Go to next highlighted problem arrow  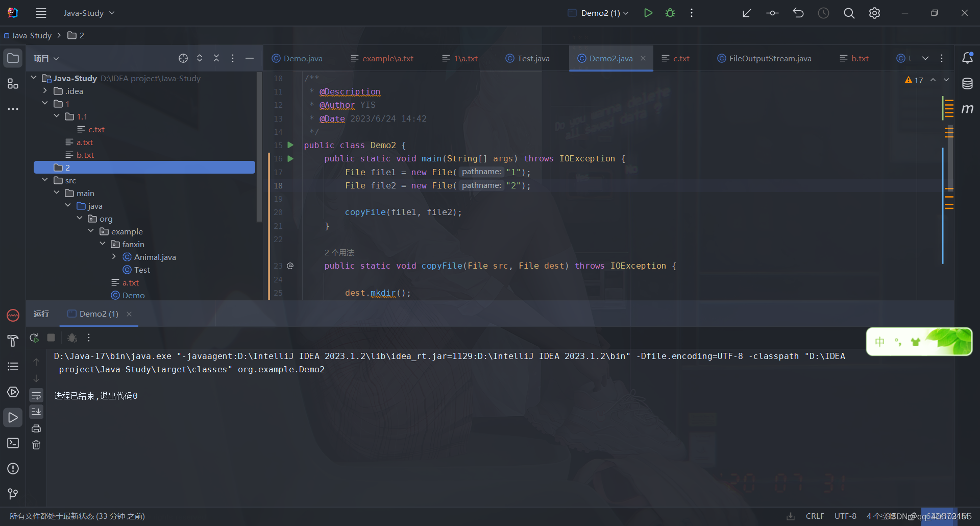[946, 80]
